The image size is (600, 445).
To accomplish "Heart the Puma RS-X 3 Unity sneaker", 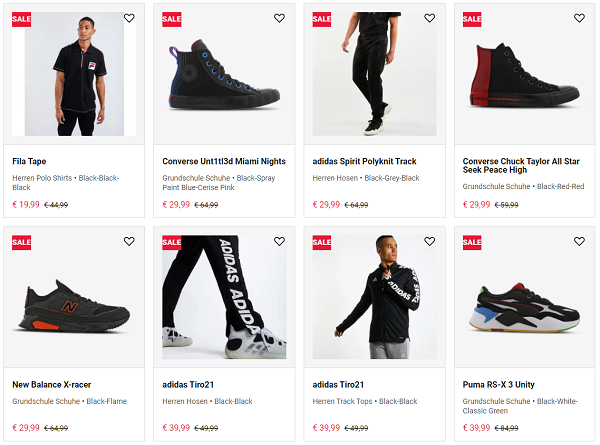I will click(580, 242).
